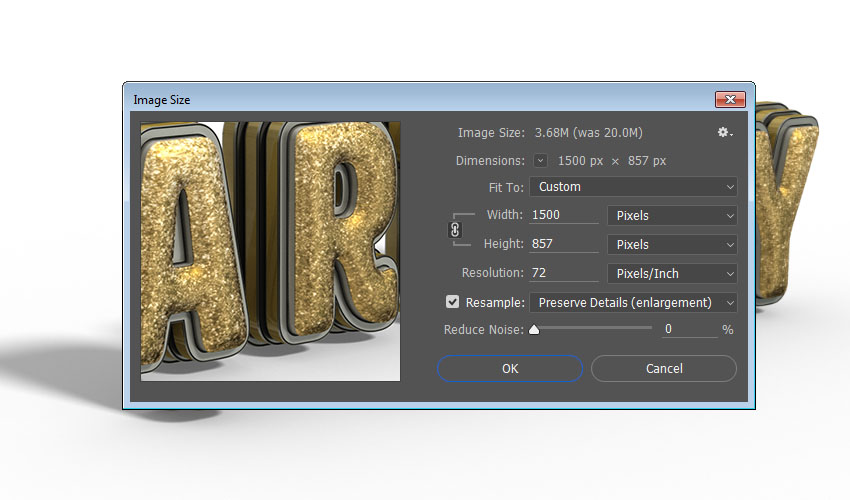850x500 pixels.
Task: Open the Image Size gear settings menu
Action: (724, 133)
